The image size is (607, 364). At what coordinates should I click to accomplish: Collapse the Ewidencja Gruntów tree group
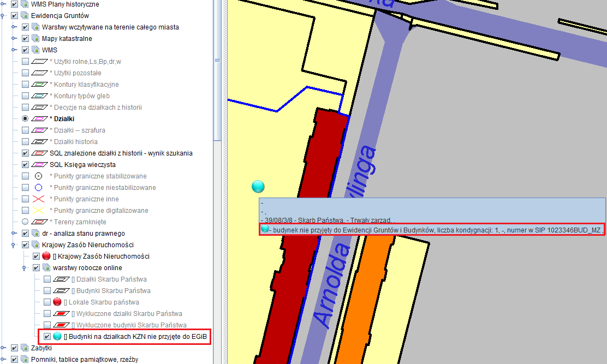click(x=4, y=16)
